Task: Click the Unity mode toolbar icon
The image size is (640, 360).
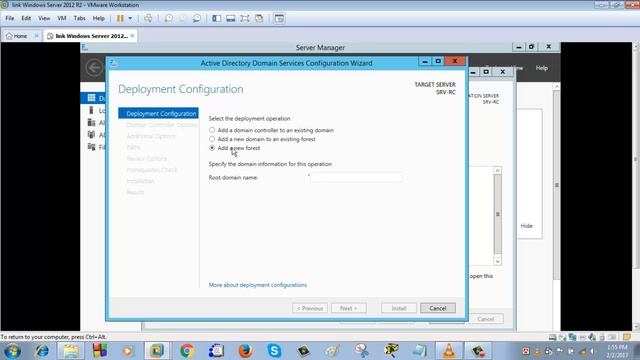Action: coord(259,18)
